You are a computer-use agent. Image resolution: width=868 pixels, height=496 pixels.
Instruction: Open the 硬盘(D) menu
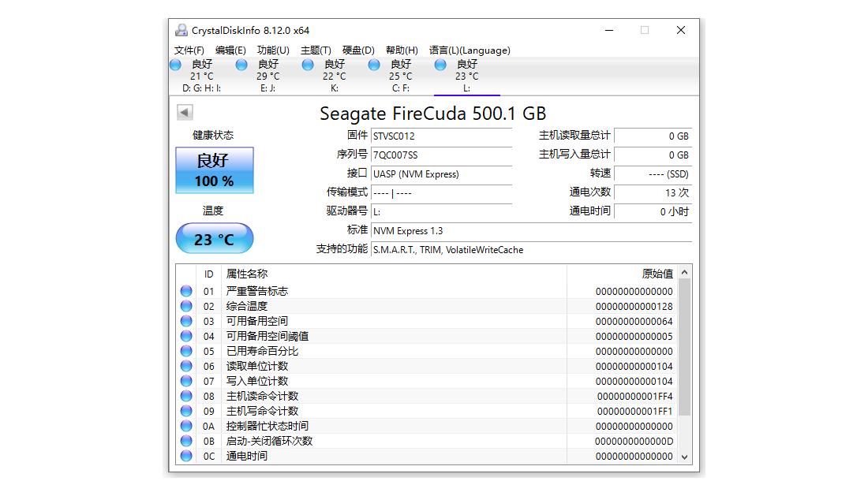(x=357, y=49)
